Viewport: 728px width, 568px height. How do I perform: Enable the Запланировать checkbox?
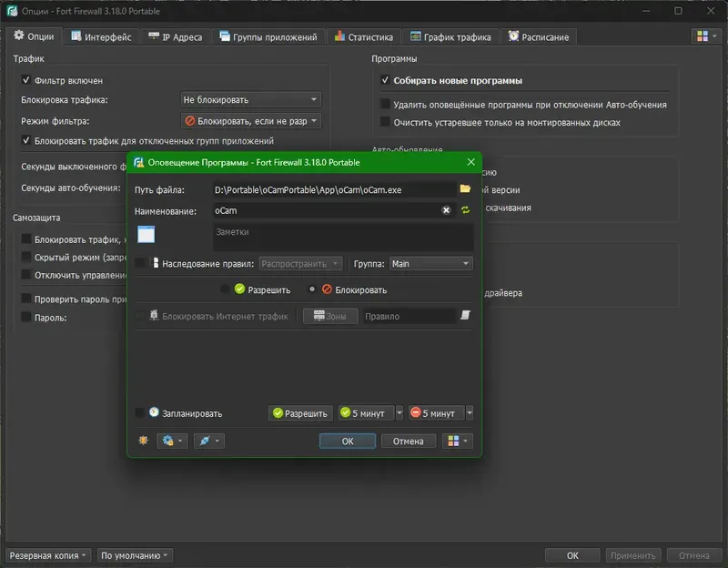139,413
